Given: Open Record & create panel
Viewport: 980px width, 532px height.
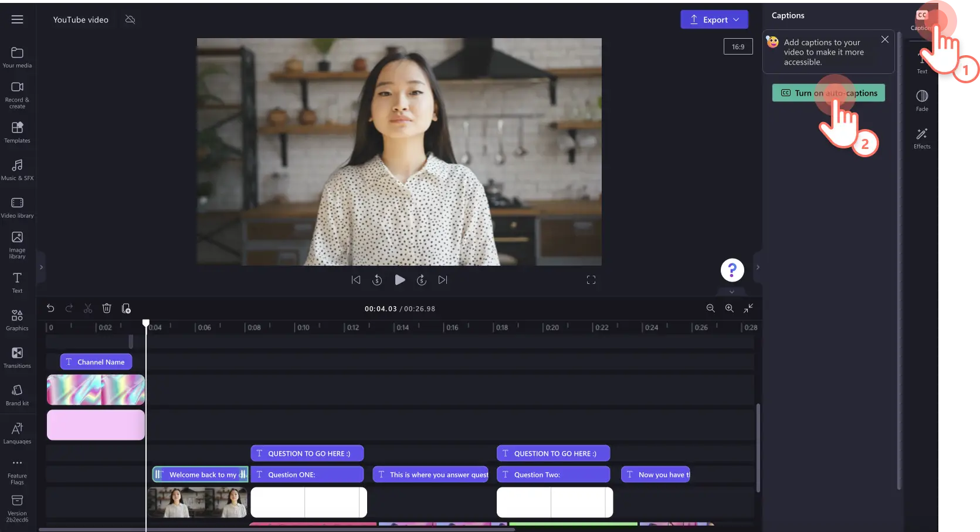Looking at the screenshot, I should [18, 94].
